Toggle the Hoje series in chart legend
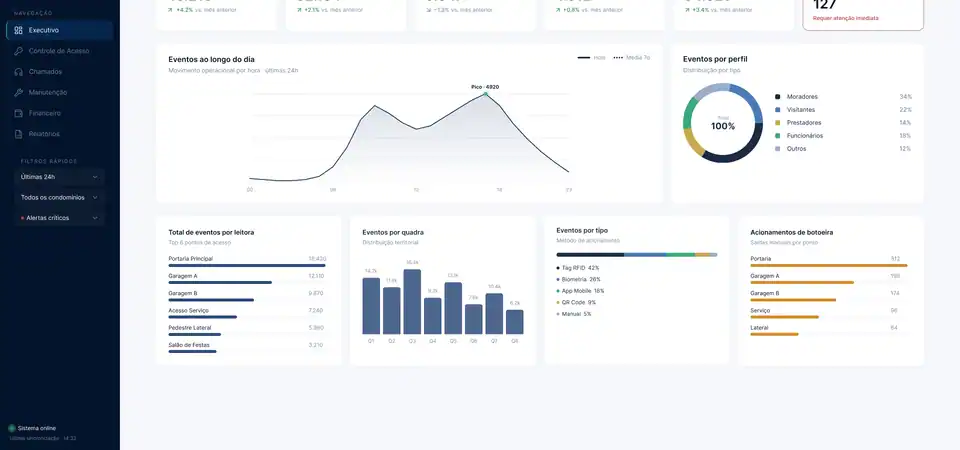Viewport: 960px width, 450px height. pos(591,58)
